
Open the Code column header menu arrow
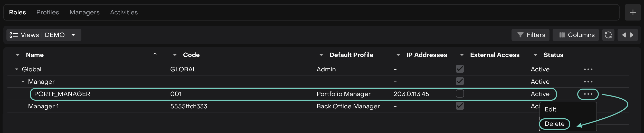click(x=175, y=55)
